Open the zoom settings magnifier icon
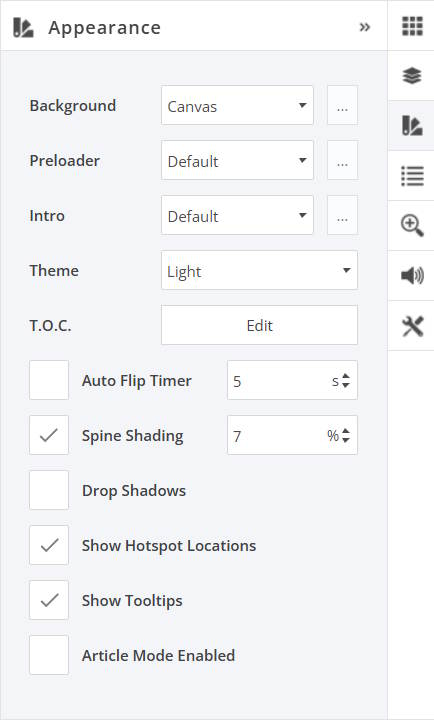This screenshot has height=720, width=434. click(x=412, y=226)
